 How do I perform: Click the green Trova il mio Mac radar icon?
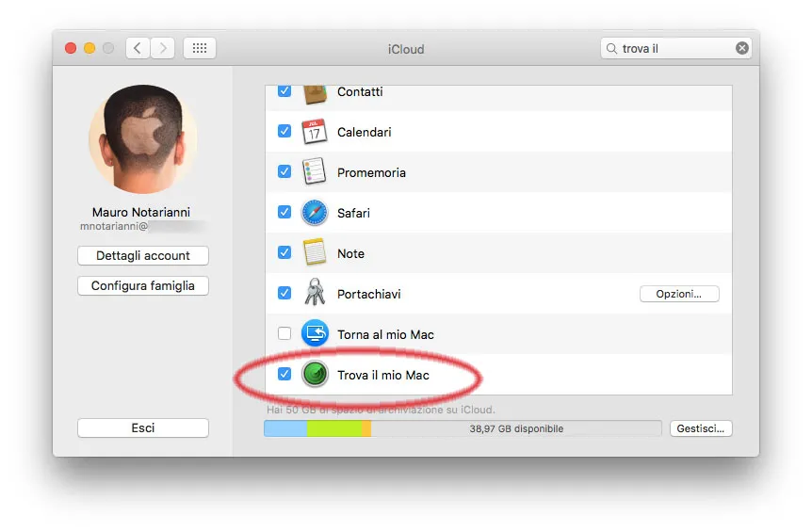coord(315,374)
